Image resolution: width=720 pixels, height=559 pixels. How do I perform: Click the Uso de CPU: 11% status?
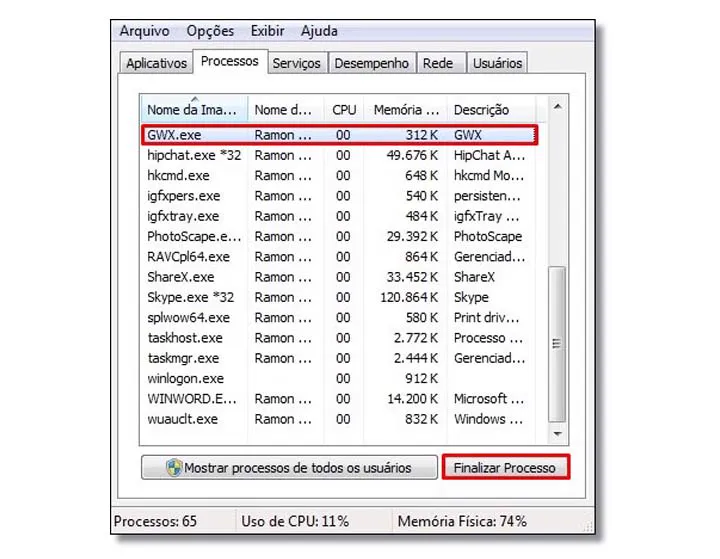point(295,521)
